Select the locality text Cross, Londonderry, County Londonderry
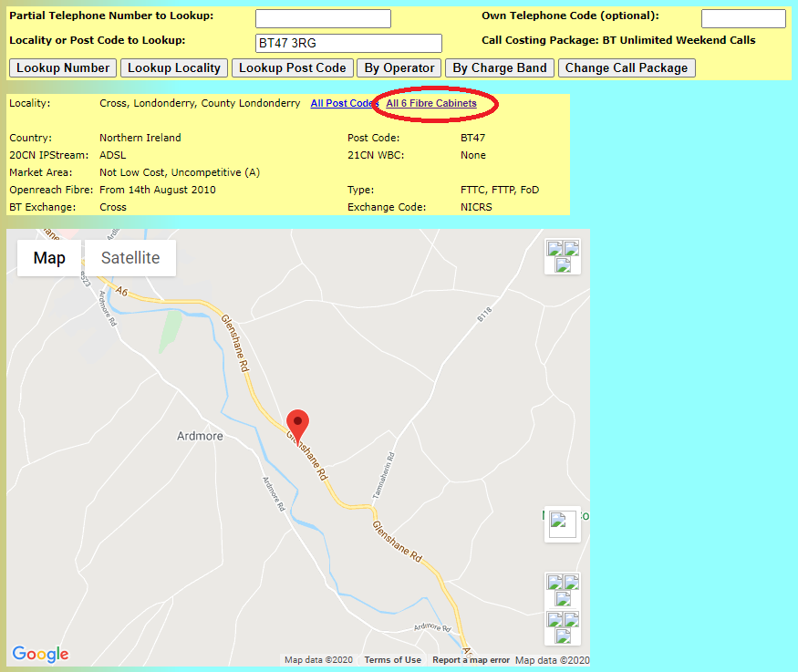Viewport: 798px width, 672px height. pos(200,103)
